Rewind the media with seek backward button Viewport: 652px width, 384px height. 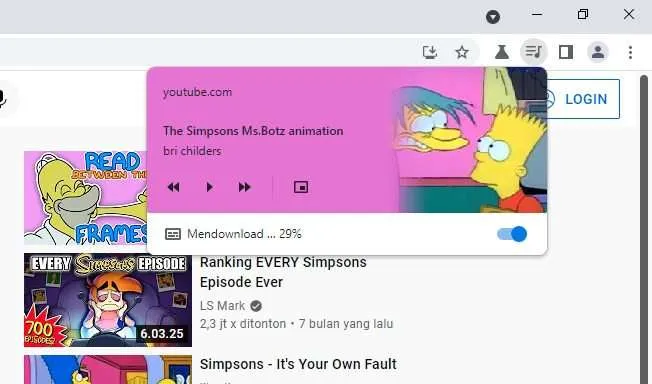pyautogui.click(x=174, y=187)
